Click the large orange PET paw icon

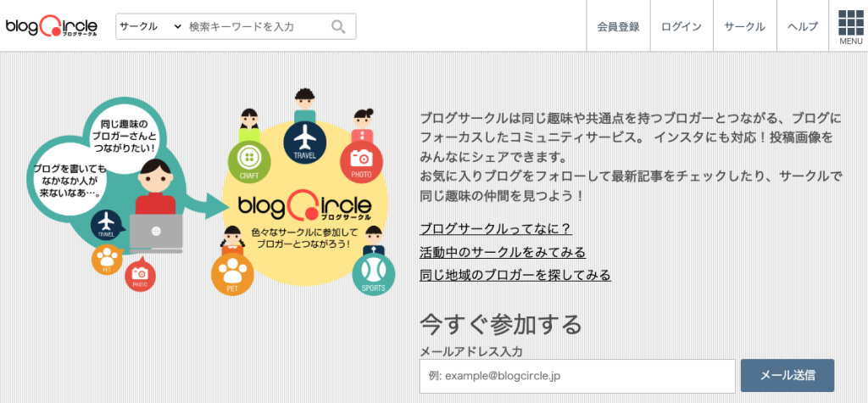[232, 275]
